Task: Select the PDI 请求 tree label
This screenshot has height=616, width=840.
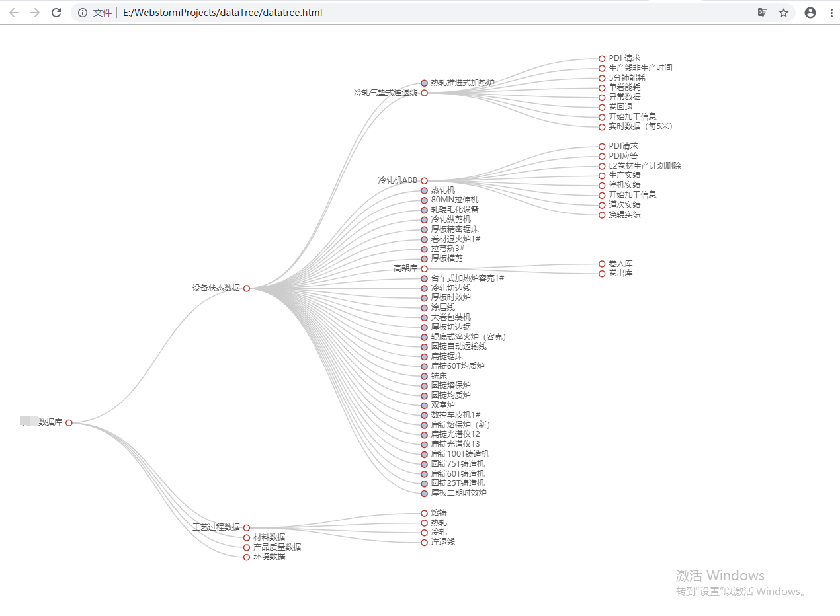Action: tap(624, 58)
